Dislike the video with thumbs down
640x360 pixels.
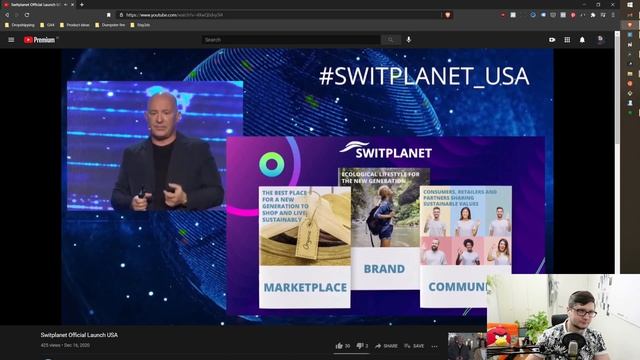coord(362,346)
